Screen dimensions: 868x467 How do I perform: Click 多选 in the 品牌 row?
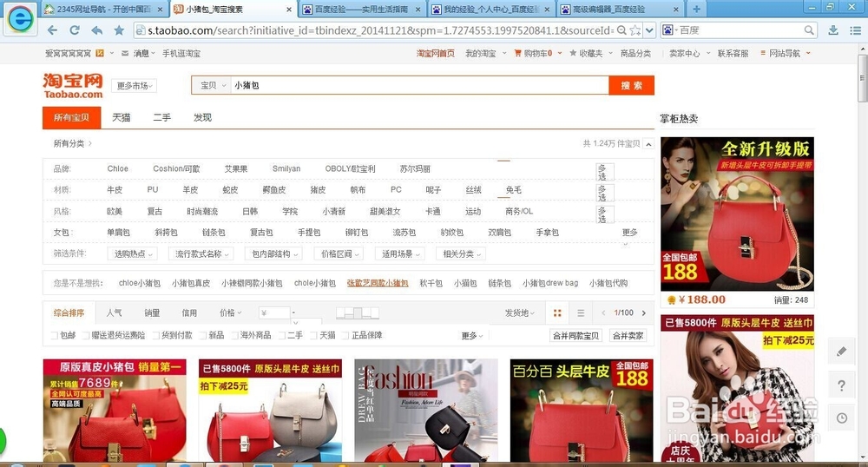(604, 172)
